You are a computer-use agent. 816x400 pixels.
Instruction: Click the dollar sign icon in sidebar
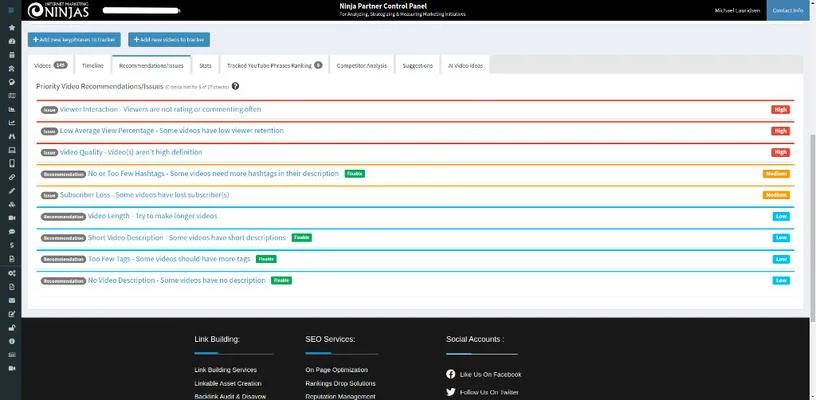11,245
